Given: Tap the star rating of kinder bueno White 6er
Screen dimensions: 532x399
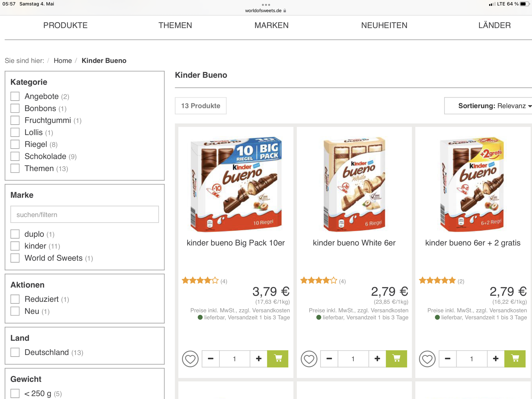Looking at the screenshot, I should pos(319,281).
